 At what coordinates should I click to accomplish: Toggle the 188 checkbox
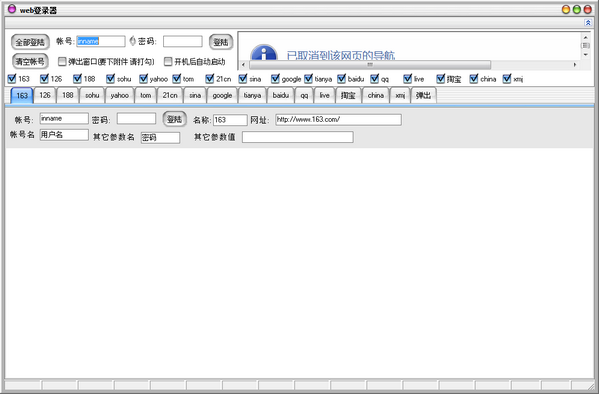coord(78,79)
